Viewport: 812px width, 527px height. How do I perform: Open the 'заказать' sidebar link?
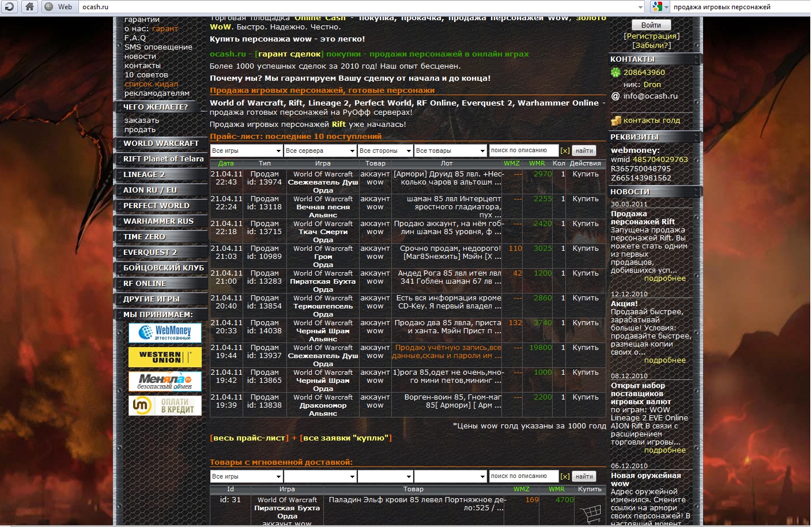coord(142,120)
